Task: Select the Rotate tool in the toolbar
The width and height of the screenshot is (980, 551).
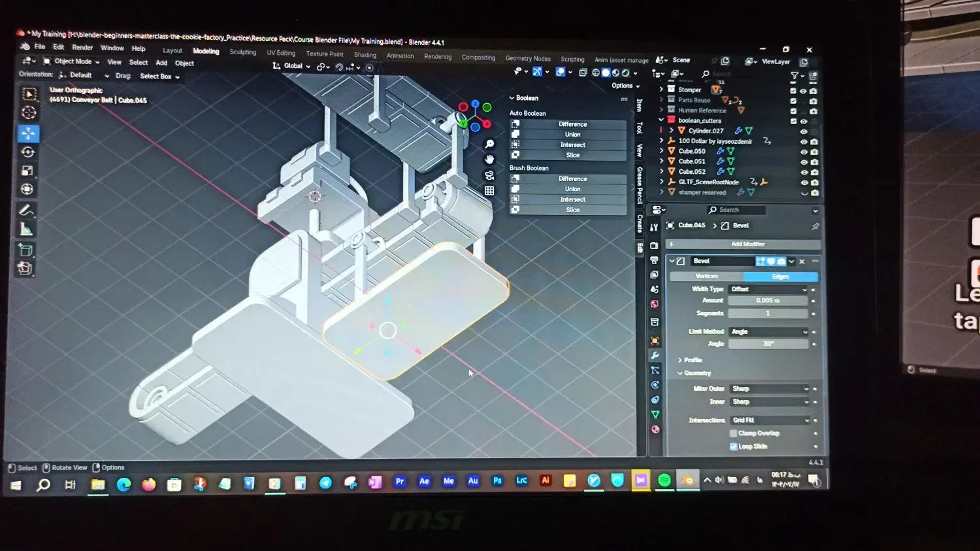Action: pyautogui.click(x=28, y=152)
